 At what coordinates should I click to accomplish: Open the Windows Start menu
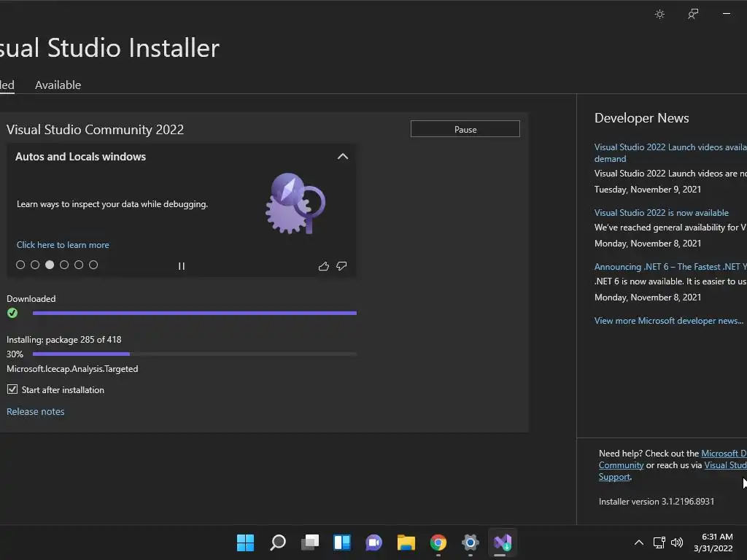tap(245, 542)
